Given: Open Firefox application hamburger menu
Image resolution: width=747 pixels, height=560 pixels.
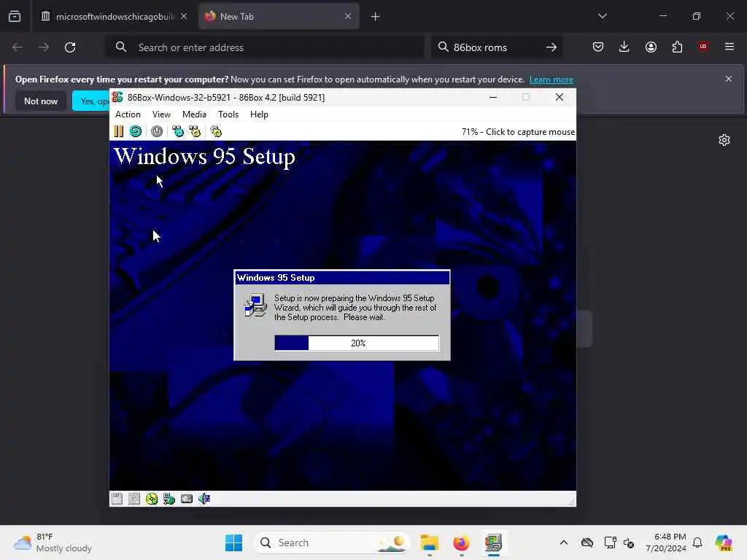Looking at the screenshot, I should pos(729,47).
